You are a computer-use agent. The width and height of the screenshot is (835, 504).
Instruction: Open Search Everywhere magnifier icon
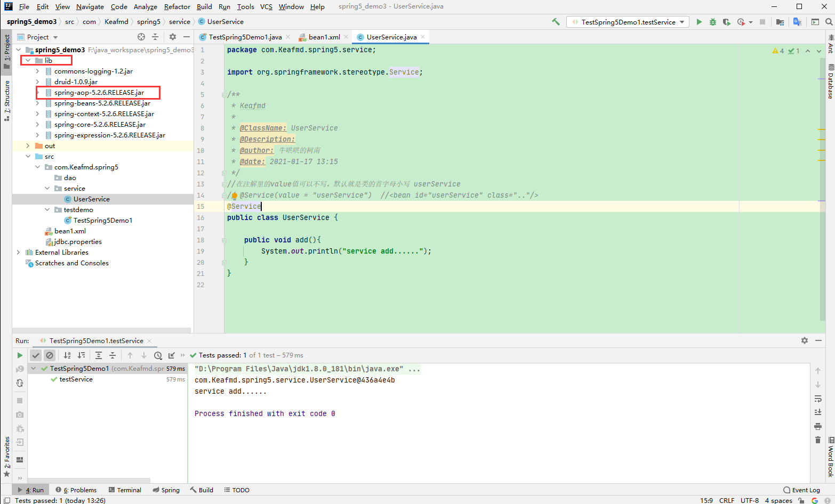829,22
